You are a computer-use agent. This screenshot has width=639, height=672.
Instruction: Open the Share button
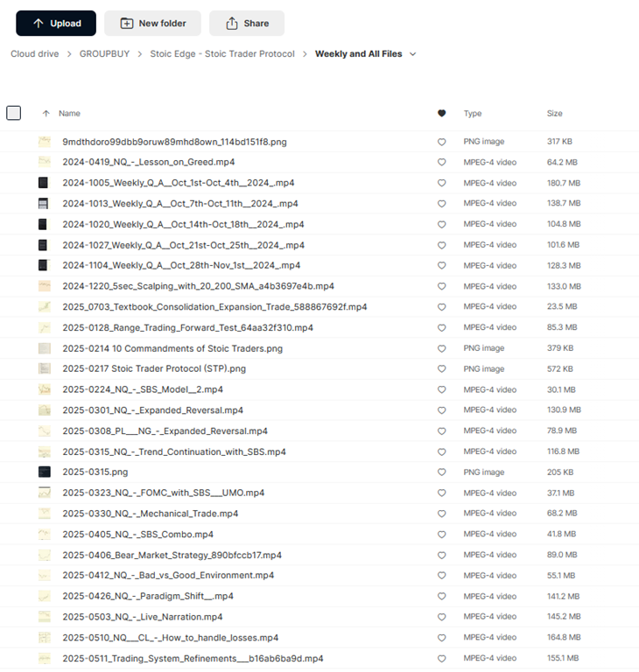tap(246, 24)
